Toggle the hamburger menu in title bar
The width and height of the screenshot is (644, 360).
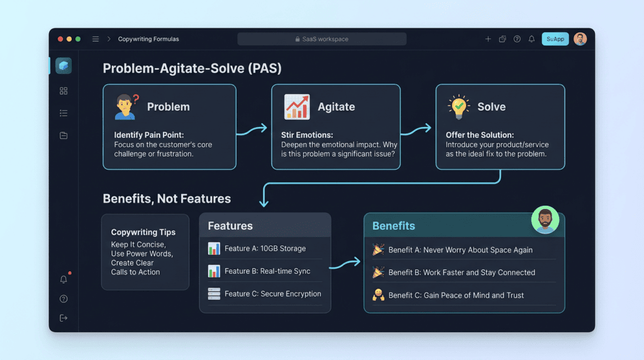(96, 39)
